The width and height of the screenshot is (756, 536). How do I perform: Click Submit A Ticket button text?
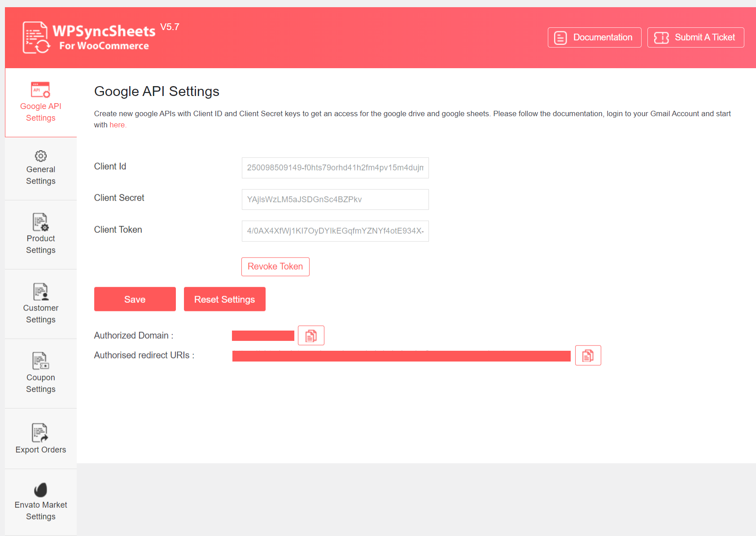tap(705, 37)
